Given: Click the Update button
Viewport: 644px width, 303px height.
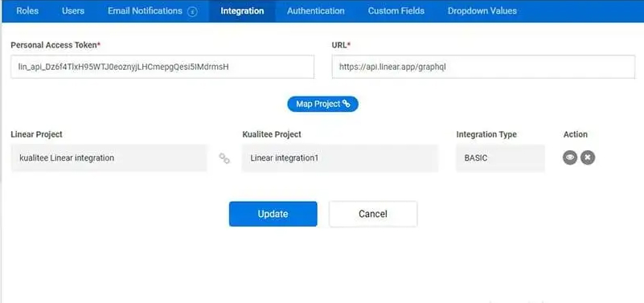Looking at the screenshot, I should pos(273,214).
